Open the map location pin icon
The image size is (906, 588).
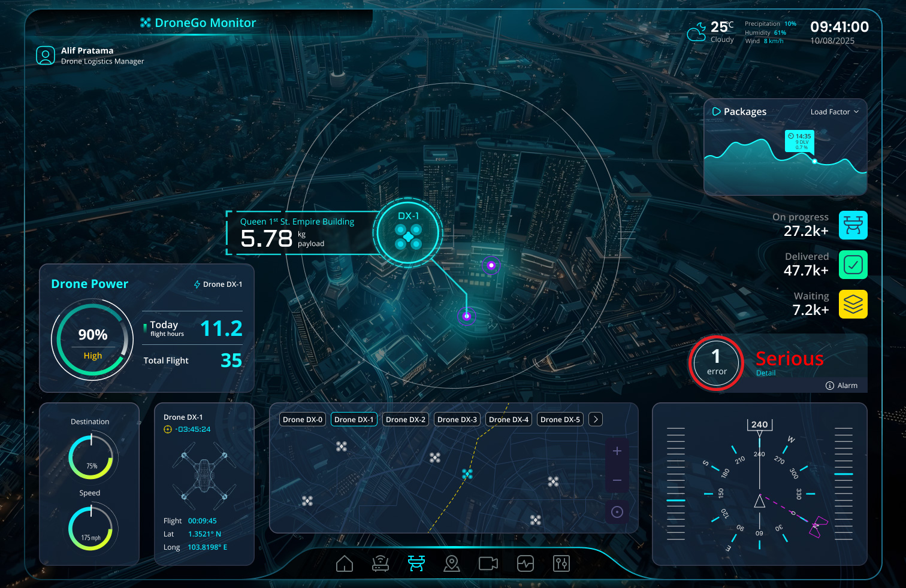point(452,563)
